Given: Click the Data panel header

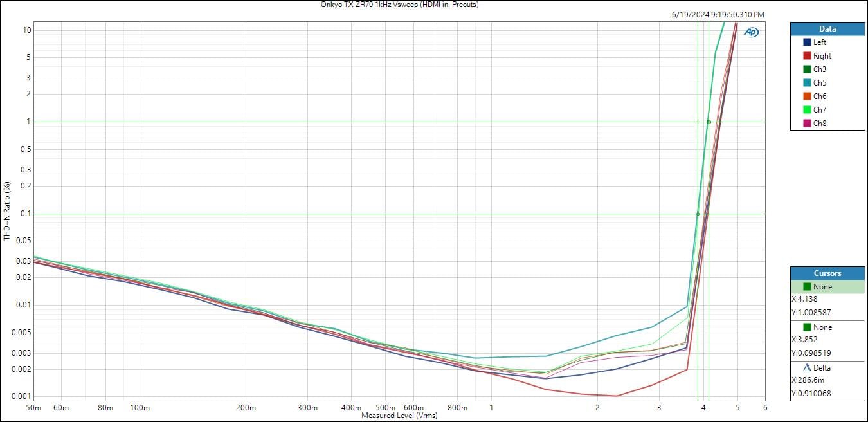Looking at the screenshot, I should click(x=827, y=29).
